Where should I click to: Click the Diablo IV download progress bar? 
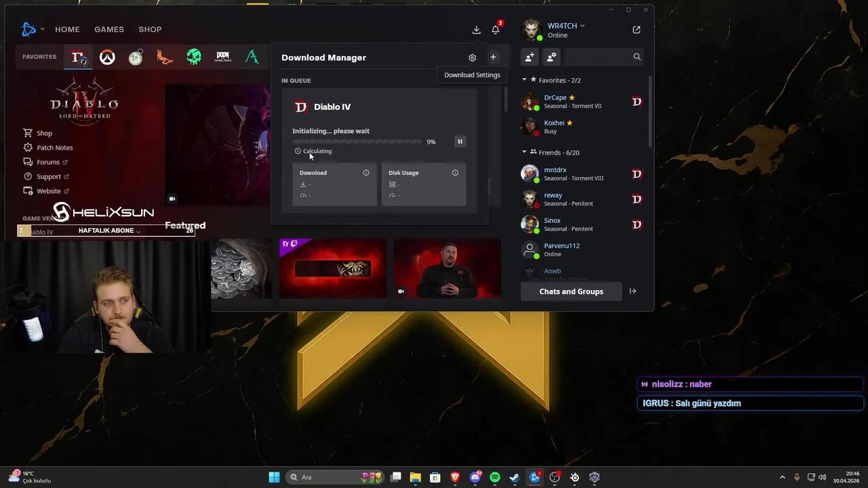pyautogui.click(x=357, y=142)
